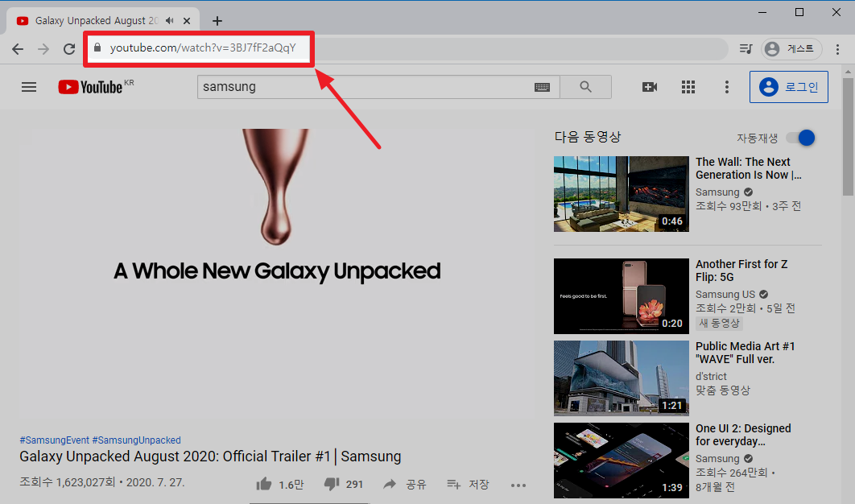This screenshot has width=855, height=504.
Task: Click the 로그인 sign-in button
Action: coord(788,87)
